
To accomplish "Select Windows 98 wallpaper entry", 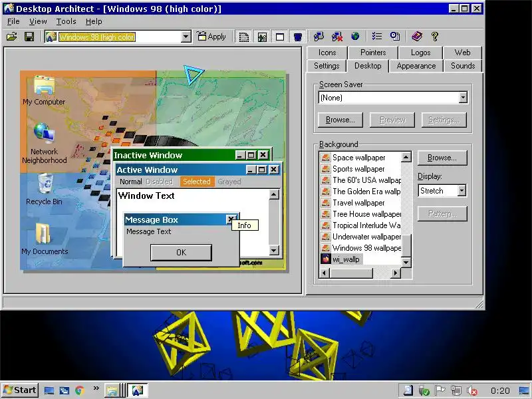I will coord(361,248).
